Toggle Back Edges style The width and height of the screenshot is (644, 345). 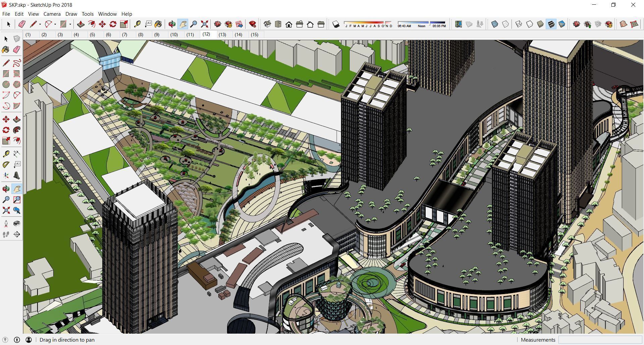[505, 24]
